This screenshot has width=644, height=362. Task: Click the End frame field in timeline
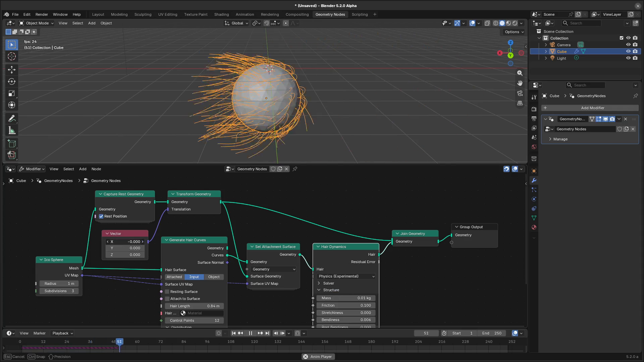click(492, 333)
